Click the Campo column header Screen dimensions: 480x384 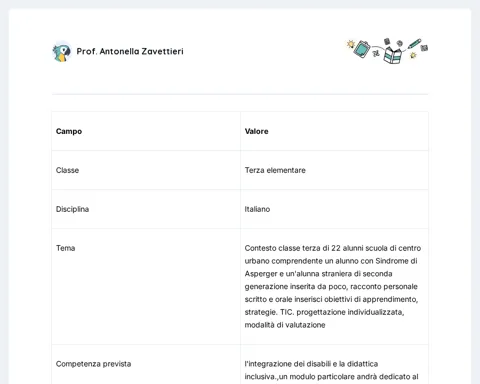coord(69,131)
